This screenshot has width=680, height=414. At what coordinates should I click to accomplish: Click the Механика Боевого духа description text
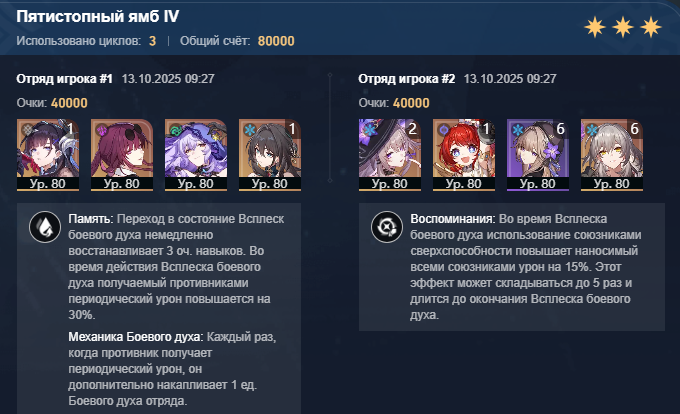pos(172,368)
